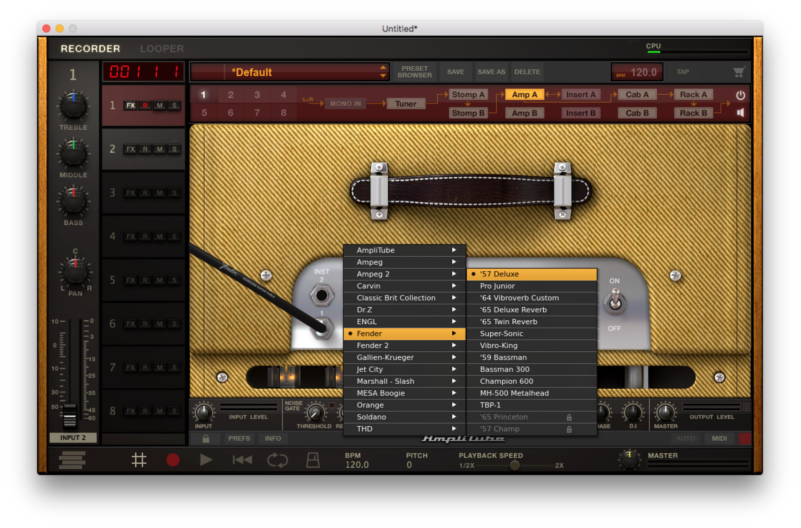
Task: Toggle the grid quantize icon
Action: coord(139,460)
